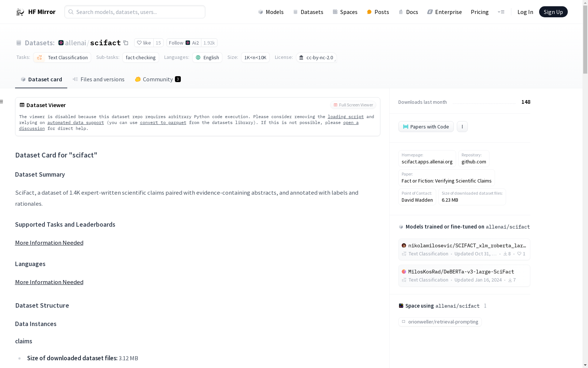Click the Enterprise icon in navbar
The image size is (588, 368).
tap(430, 12)
